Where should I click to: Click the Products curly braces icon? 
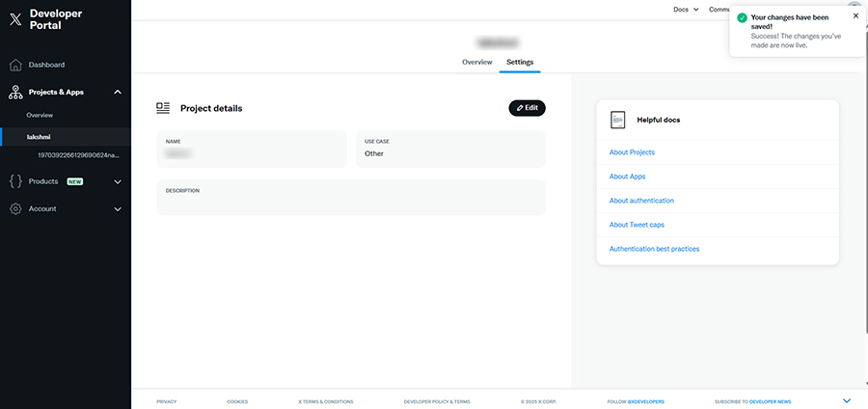click(x=16, y=181)
